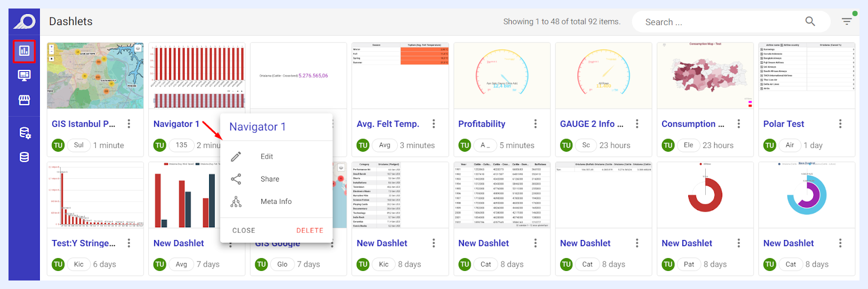This screenshot has height=289, width=868.
Task: Open options menu for Profitability dashlet
Action: (x=536, y=123)
